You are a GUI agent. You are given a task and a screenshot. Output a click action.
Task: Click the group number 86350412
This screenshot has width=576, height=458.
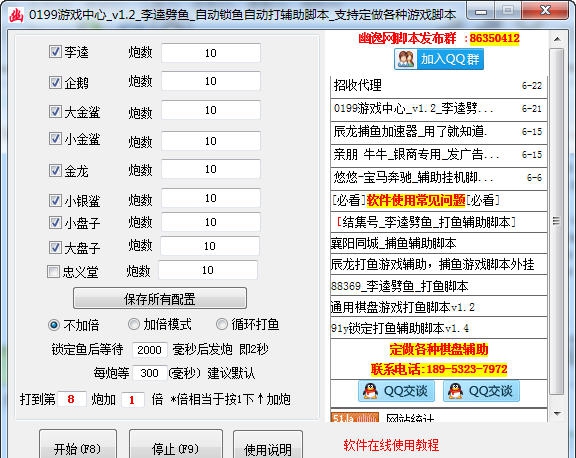coord(494,38)
